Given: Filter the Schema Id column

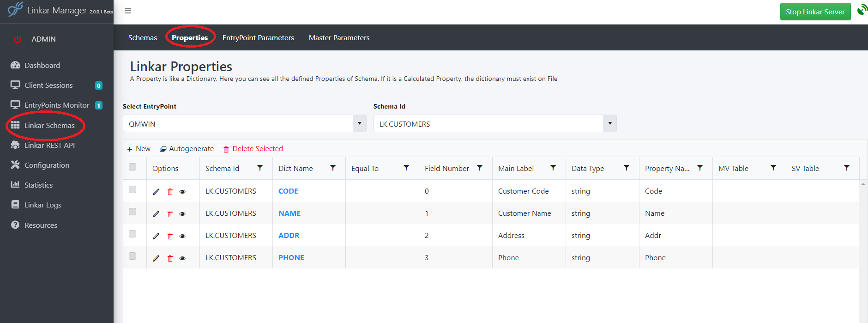Looking at the screenshot, I should pos(260,168).
